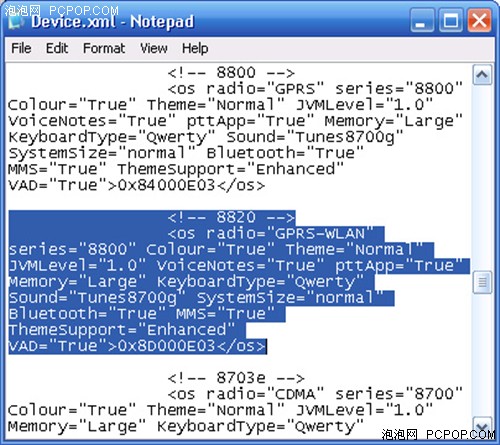Screen dimensions: 500x445
Task: Open the File menu
Action: 21,48
